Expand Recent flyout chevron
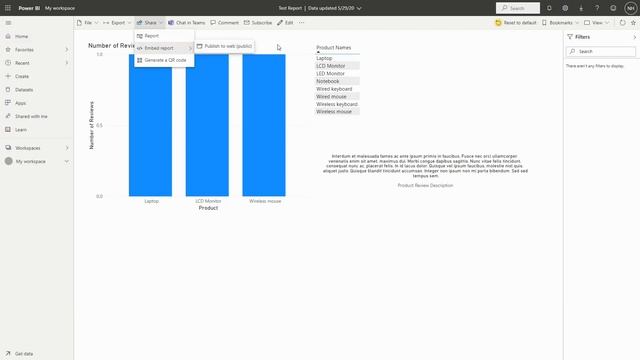Image resolution: width=640 pixels, height=360 pixels. coord(67,63)
